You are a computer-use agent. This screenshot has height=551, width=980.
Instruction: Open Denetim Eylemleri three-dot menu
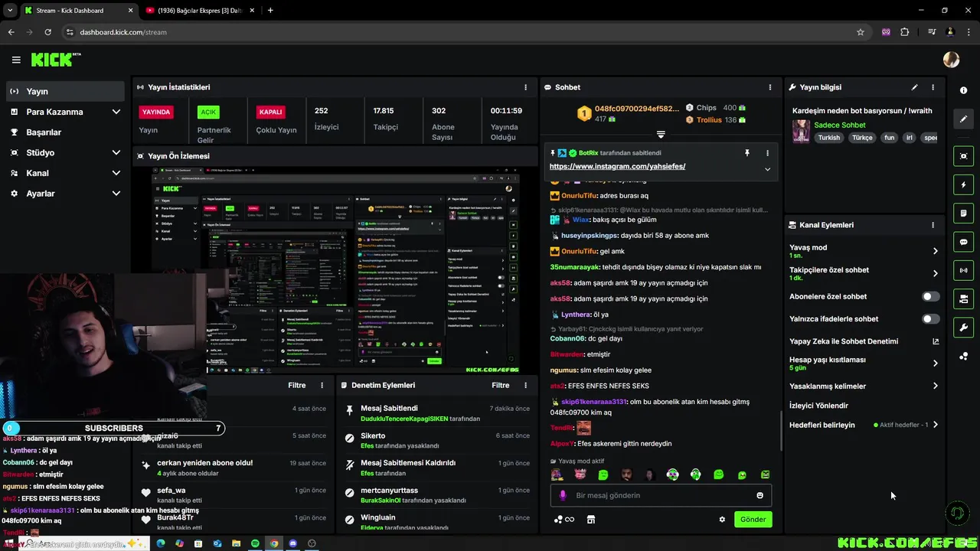525,386
